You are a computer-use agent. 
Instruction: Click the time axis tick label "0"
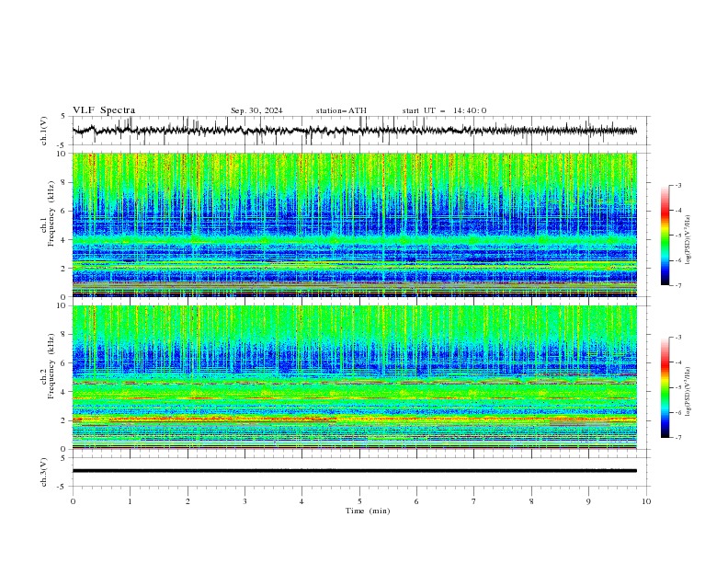73,501
